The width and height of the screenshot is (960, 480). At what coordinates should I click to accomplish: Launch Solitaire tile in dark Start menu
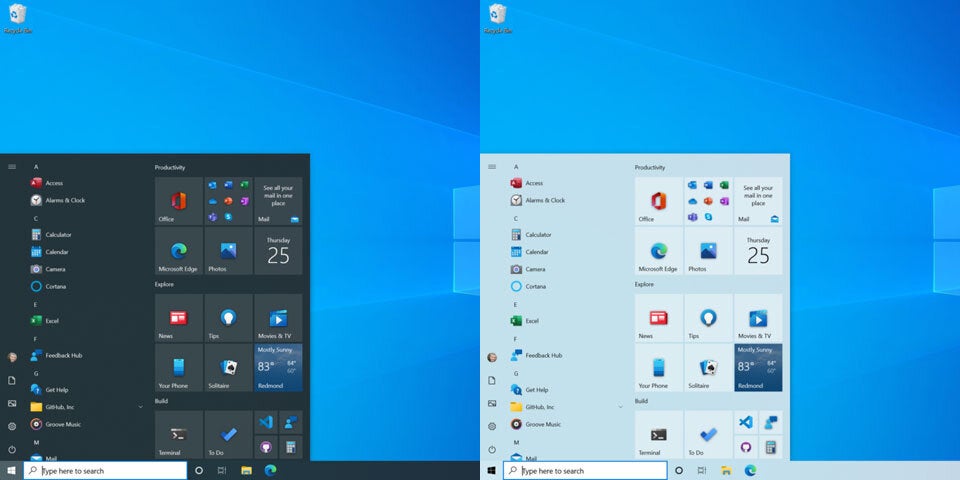228,367
